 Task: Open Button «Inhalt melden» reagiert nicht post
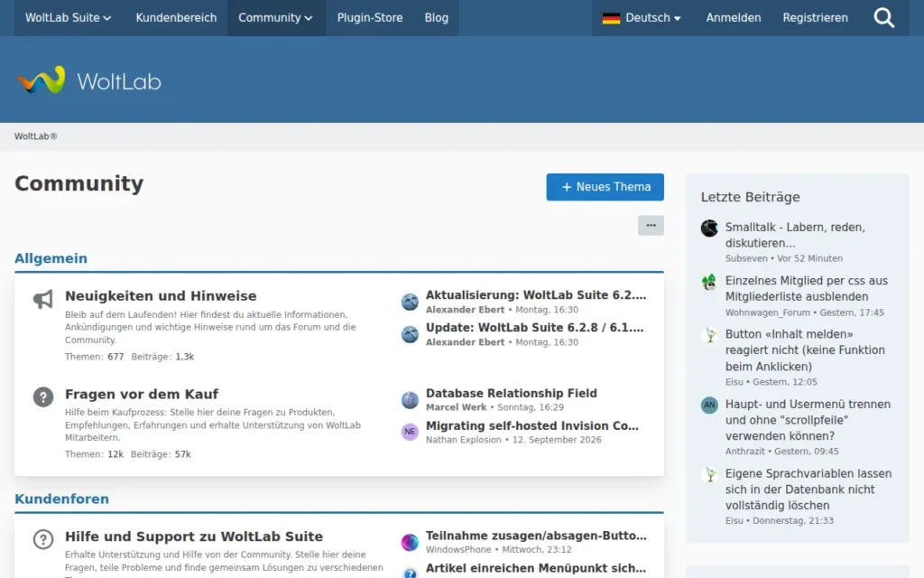coord(805,350)
